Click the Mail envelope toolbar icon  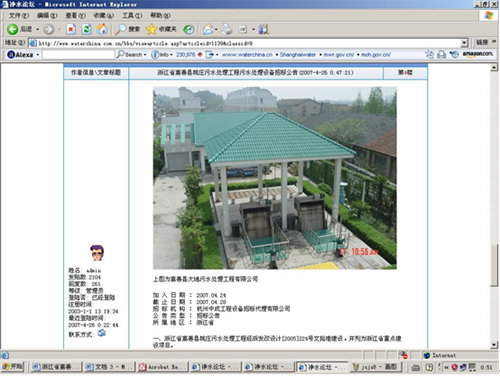[208, 29]
